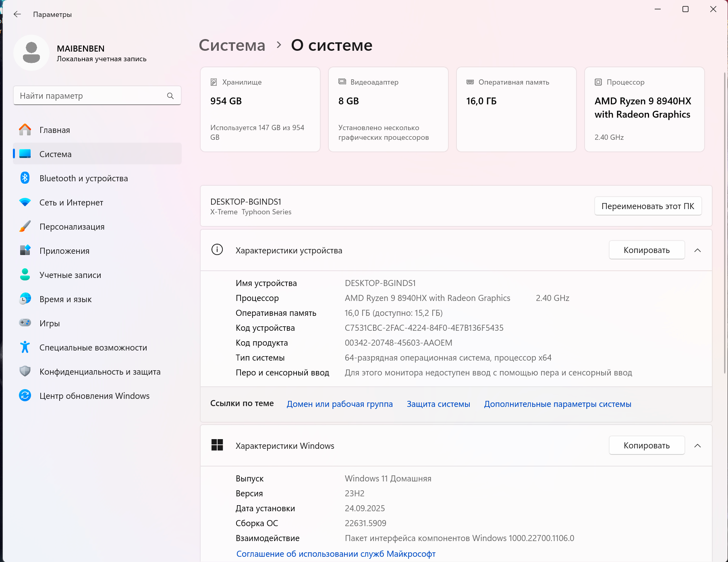Screen dimensions: 728x562
Task: Open the Хранилище 954 GB card
Action: (260, 109)
